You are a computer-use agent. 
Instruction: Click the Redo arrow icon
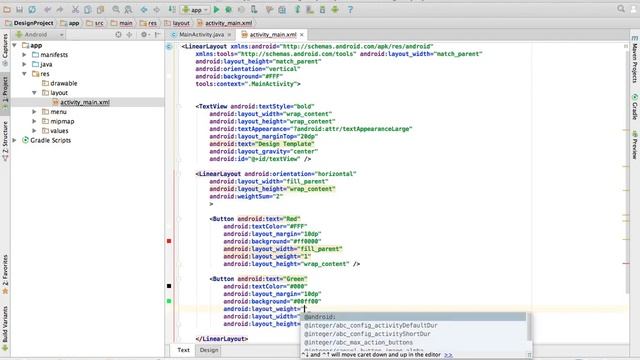click(x=60, y=9)
